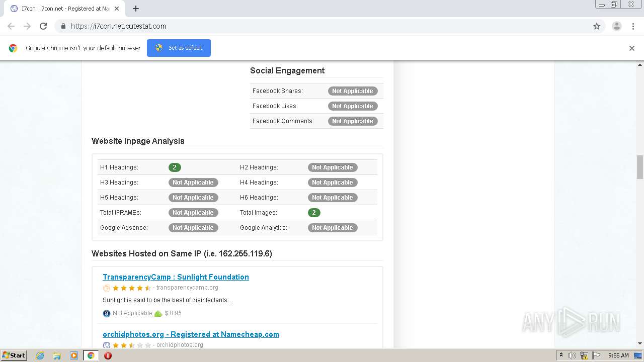
Task: Click the Action Center flag icon
Action: point(596,355)
